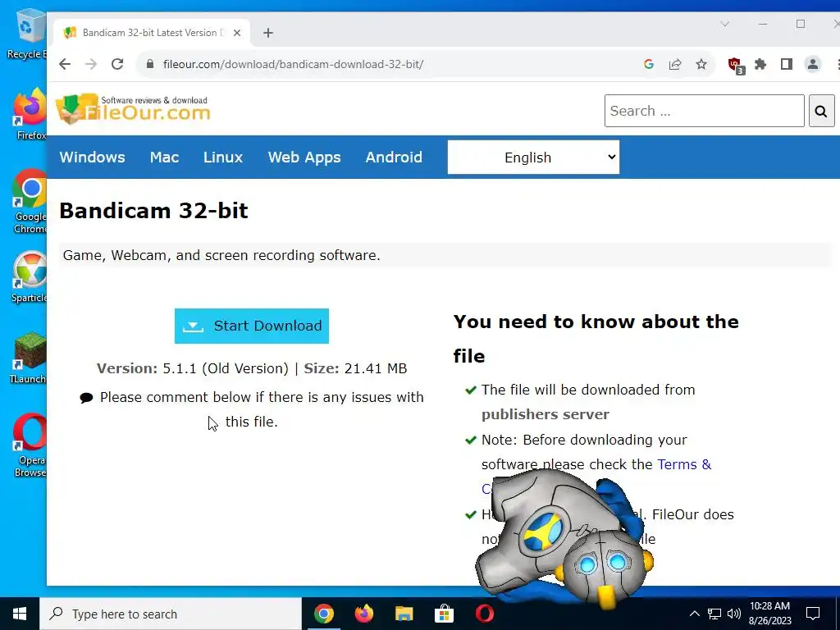Click the Google icon in address bar
This screenshot has height=630, width=840.
[x=649, y=64]
